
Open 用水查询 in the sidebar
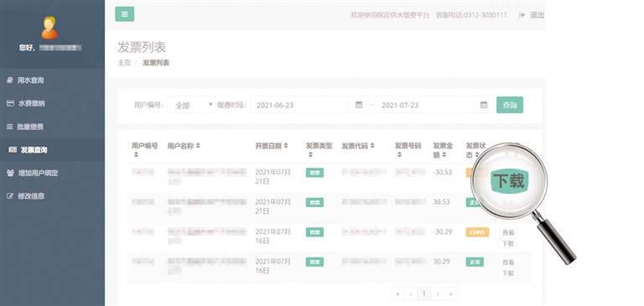[x=52, y=80]
